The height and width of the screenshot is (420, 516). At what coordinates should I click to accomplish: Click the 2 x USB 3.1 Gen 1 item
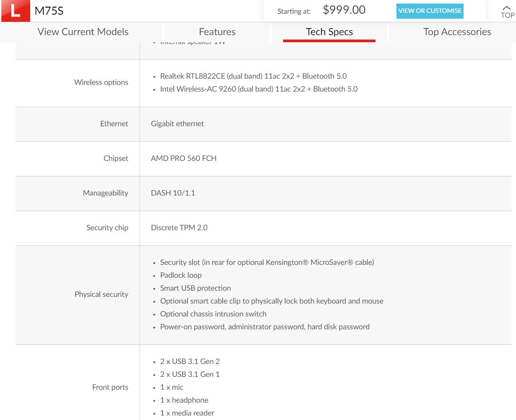point(190,374)
